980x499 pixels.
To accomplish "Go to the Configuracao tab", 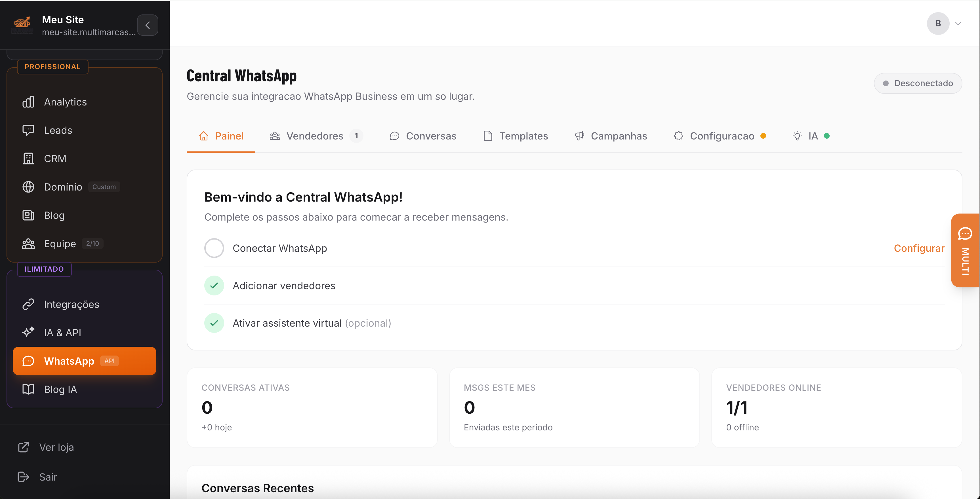I will (x=720, y=136).
